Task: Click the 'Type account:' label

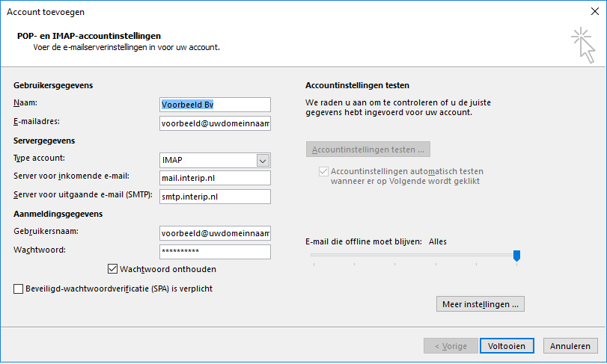Action: 39,158
